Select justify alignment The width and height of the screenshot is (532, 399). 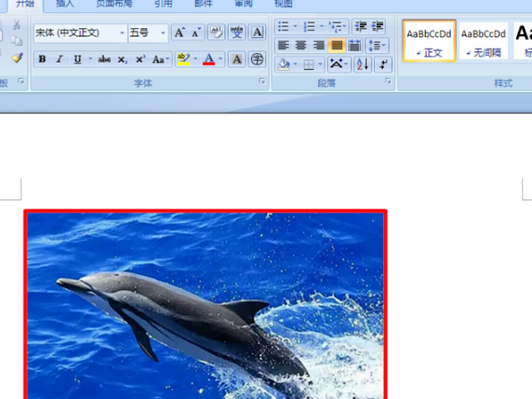coord(337,45)
